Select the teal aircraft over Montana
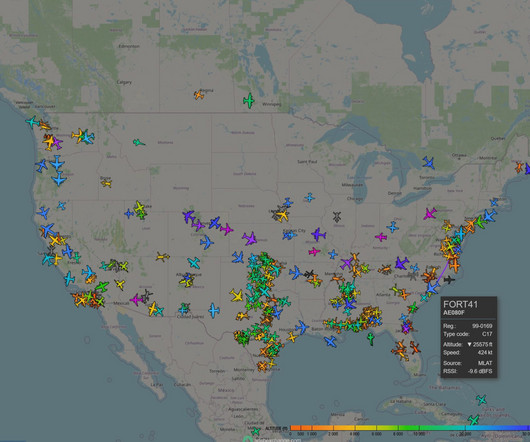This screenshot has height=442, width=530. pos(138,143)
